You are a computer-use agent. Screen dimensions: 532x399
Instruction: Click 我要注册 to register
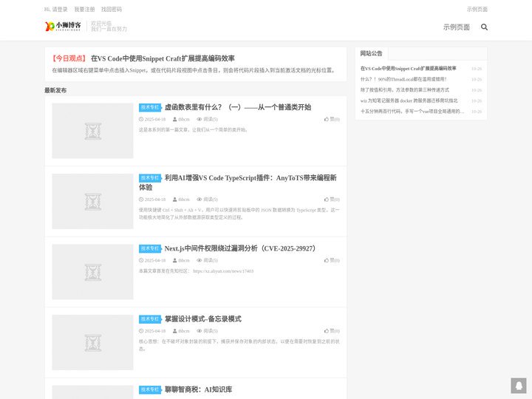click(84, 9)
